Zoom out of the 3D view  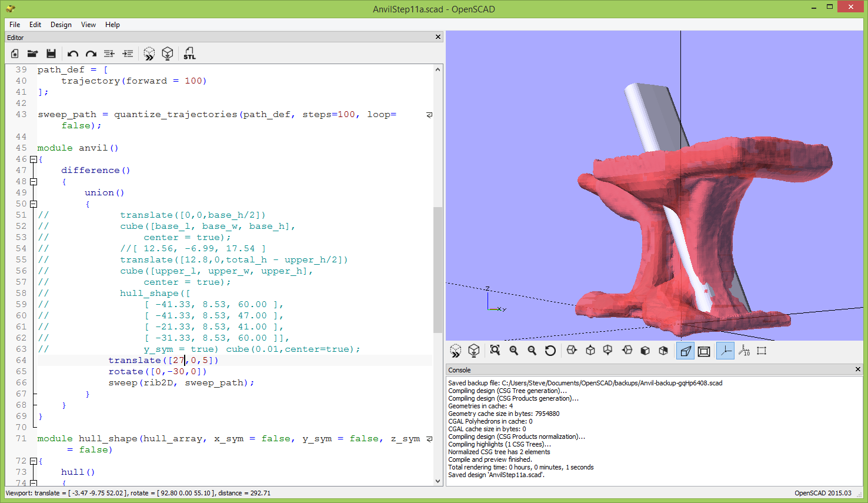point(532,351)
